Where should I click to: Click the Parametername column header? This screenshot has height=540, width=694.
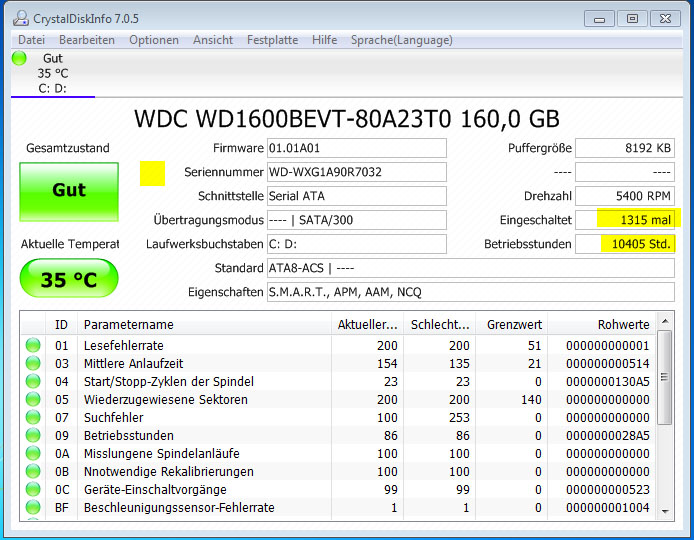coord(204,324)
